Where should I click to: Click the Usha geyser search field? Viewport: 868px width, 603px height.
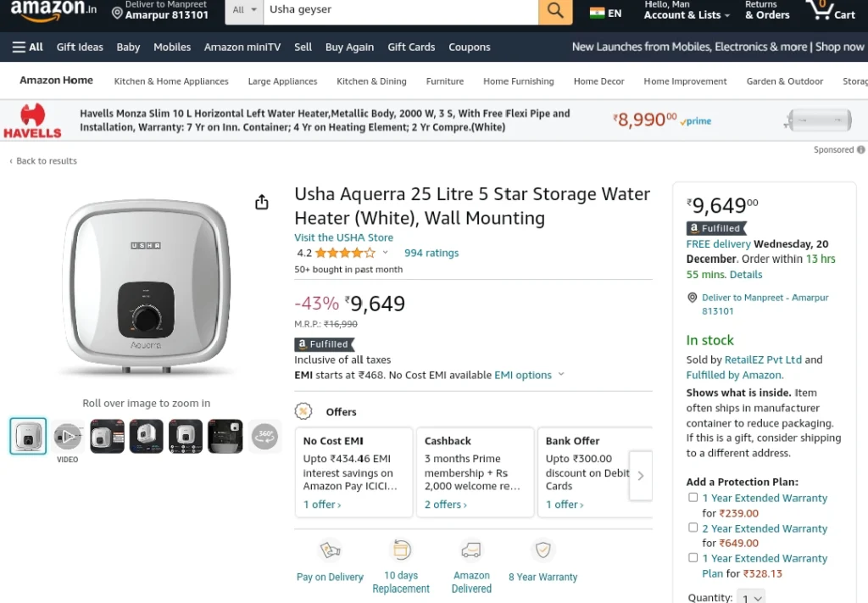click(x=401, y=10)
